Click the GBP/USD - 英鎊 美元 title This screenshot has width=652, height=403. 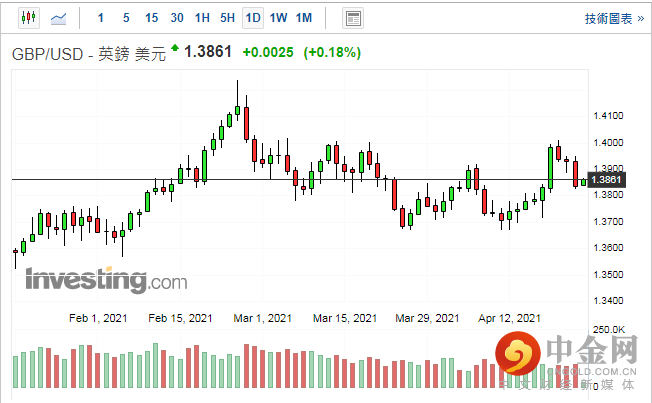pyautogui.click(x=89, y=54)
